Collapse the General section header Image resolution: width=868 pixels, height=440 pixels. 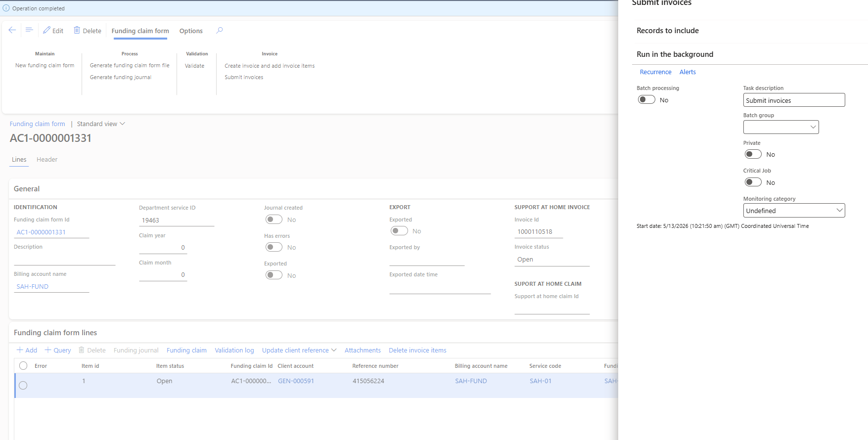[27, 189]
